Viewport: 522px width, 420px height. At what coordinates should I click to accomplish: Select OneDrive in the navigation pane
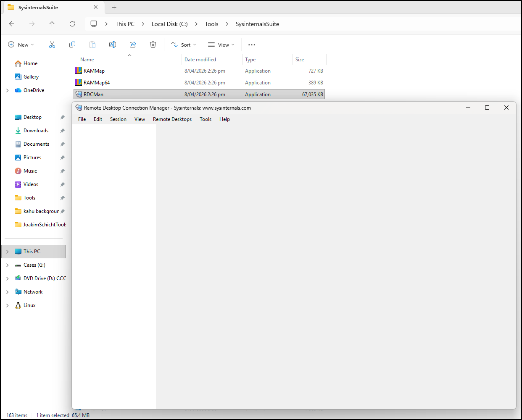coord(34,90)
